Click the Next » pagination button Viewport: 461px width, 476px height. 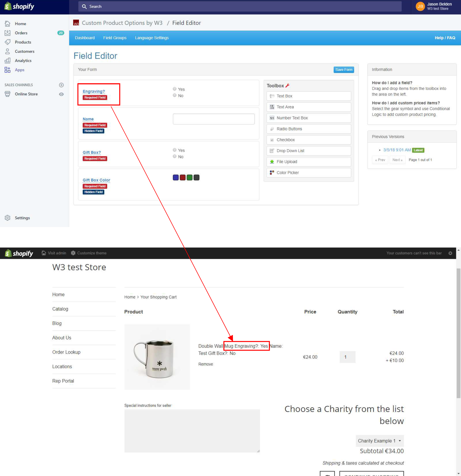(397, 160)
